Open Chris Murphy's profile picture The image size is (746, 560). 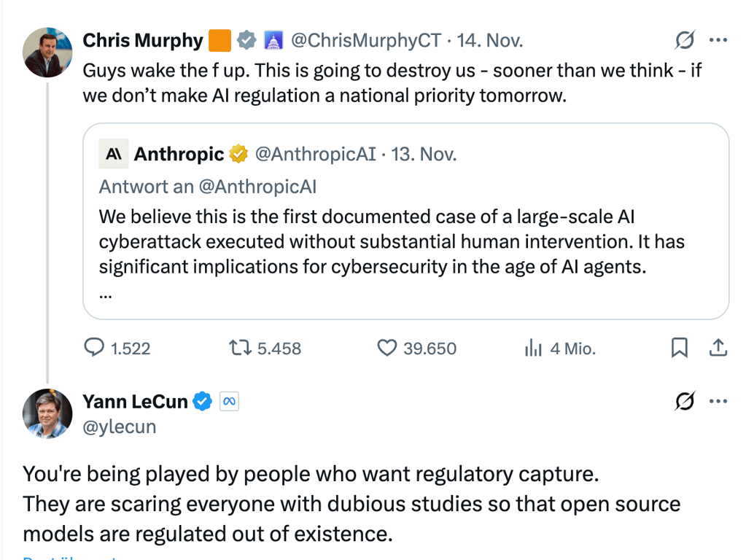click(x=48, y=52)
